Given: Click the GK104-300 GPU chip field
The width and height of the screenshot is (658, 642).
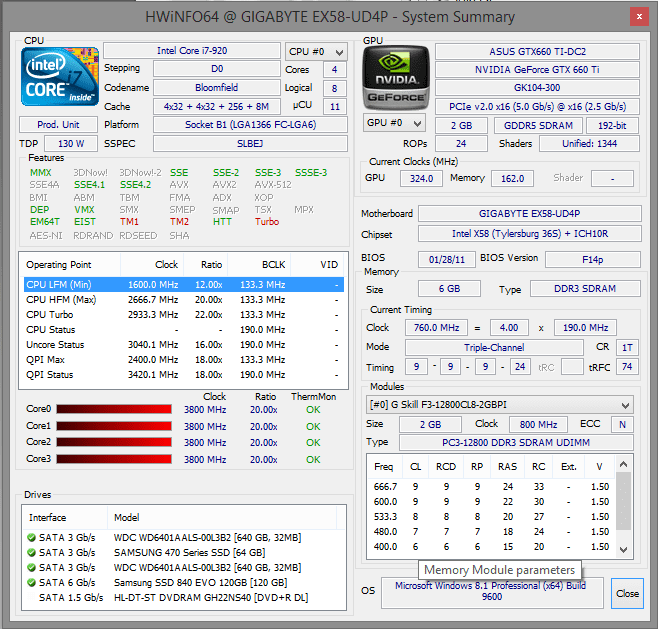Looking at the screenshot, I should click(x=537, y=88).
